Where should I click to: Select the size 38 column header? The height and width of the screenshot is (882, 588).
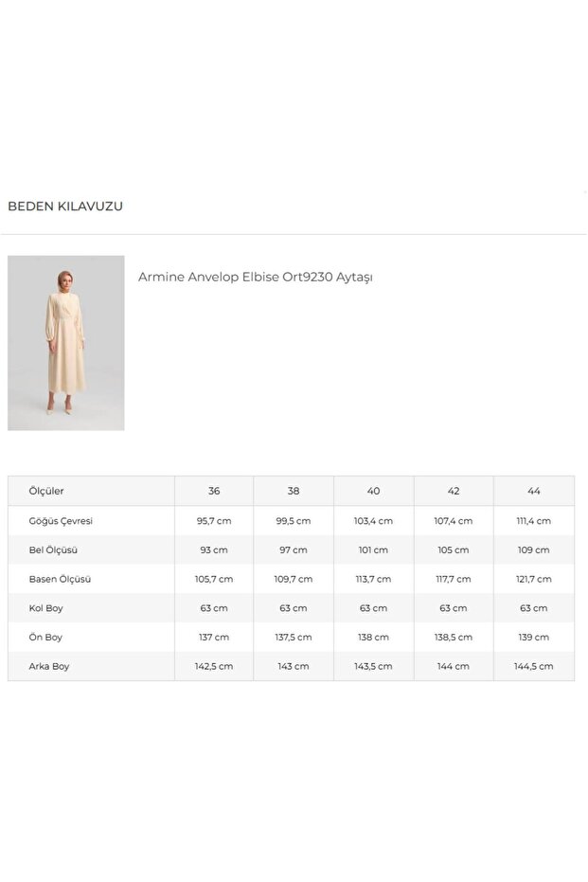click(294, 491)
